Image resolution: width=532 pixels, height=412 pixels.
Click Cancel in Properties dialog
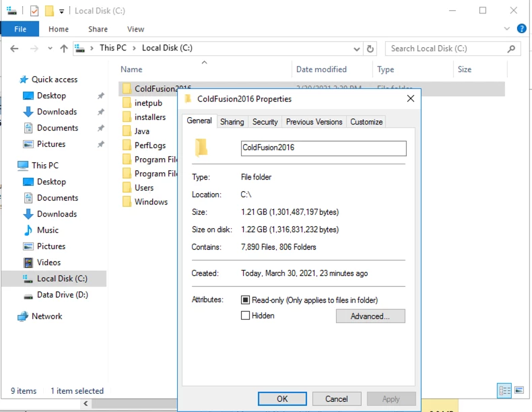coord(337,399)
